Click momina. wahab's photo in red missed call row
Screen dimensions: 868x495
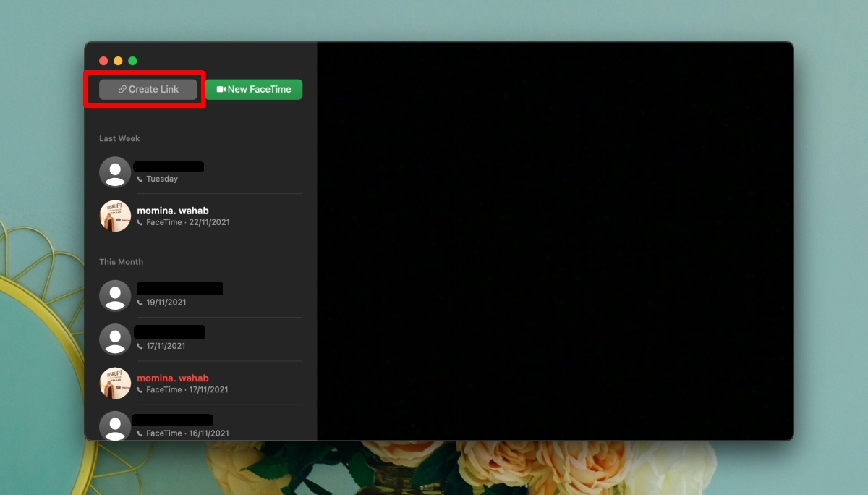coord(115,383)
